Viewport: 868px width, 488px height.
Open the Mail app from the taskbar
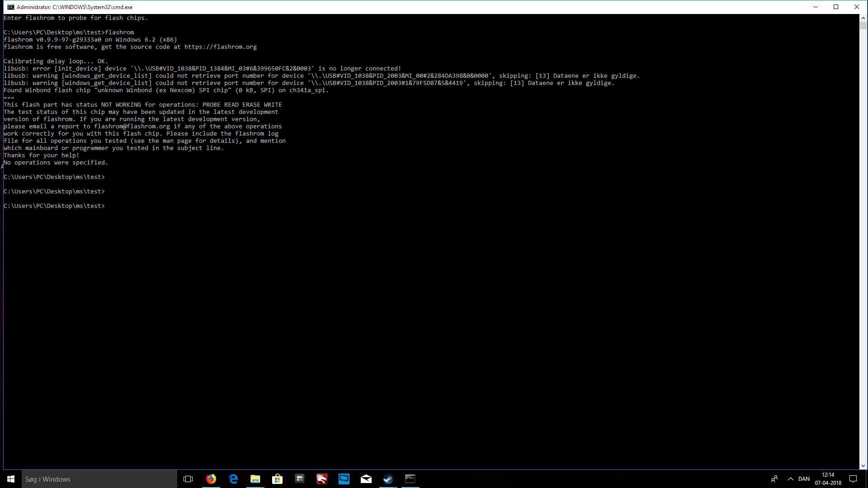point(366,479)
